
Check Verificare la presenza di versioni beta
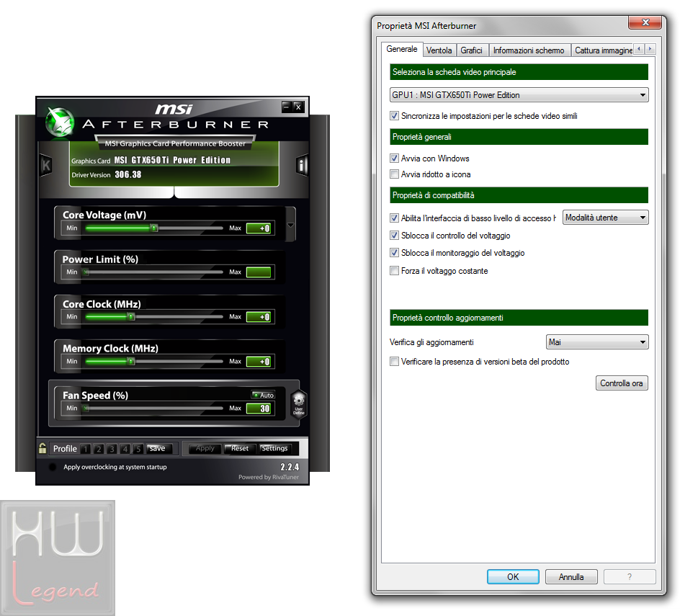point(394,362)
